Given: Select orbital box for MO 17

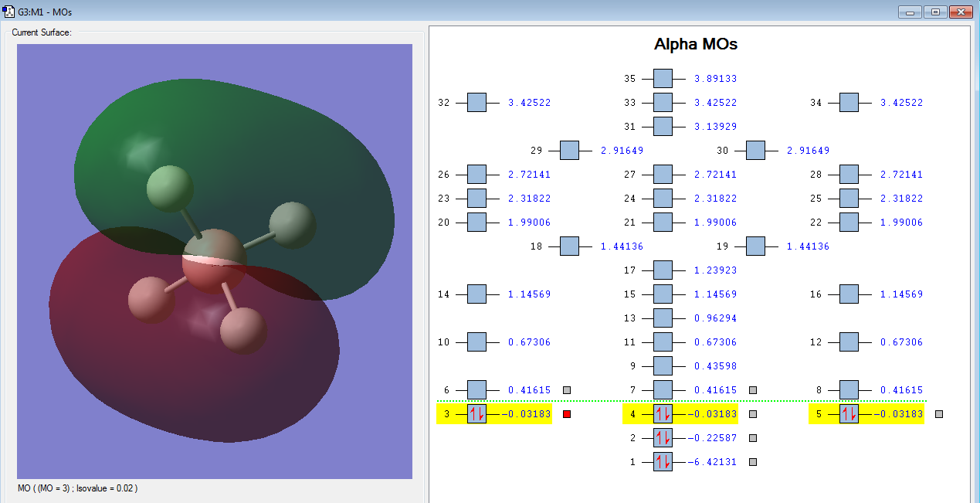Looking at the screenshot, I should [x=663, y=270].
